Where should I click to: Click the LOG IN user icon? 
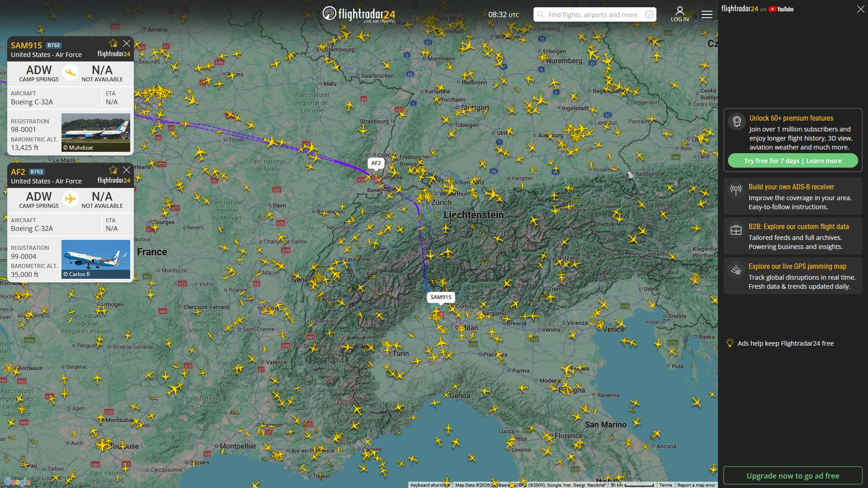tap(679, 14)
